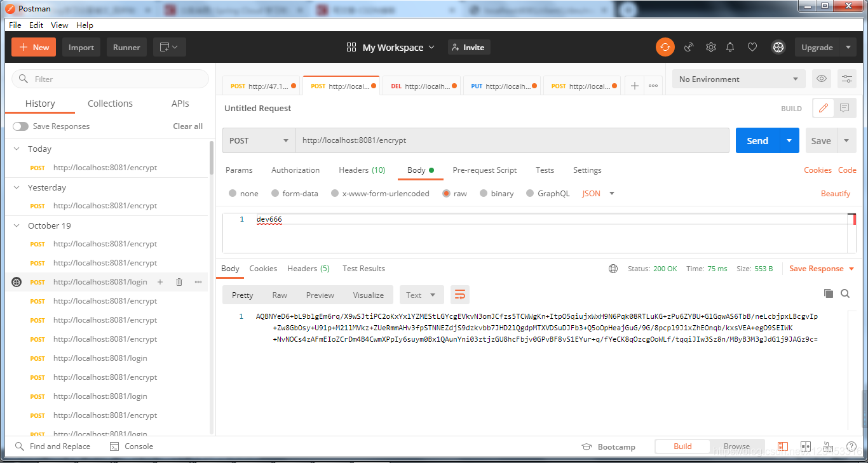Viewport: 868px width, 463px height.
Task: Switch to the DEL request tab
Action: 421,86
